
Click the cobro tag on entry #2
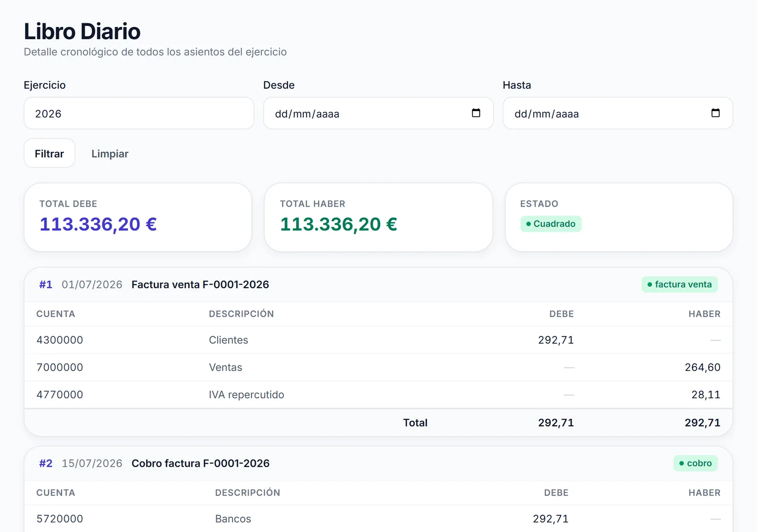click(695, 463)
